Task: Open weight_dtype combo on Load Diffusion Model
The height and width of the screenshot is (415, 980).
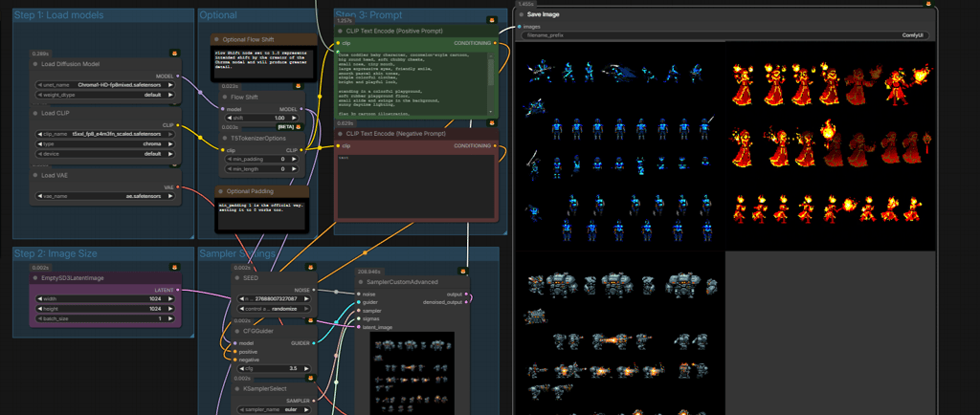Action: coord(105,95)
